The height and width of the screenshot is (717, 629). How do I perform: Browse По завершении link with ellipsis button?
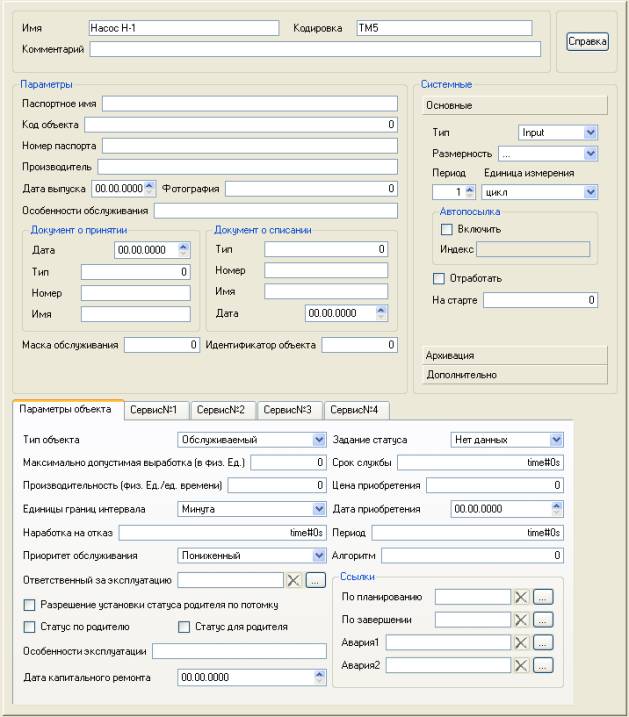(x=543, y=620)
